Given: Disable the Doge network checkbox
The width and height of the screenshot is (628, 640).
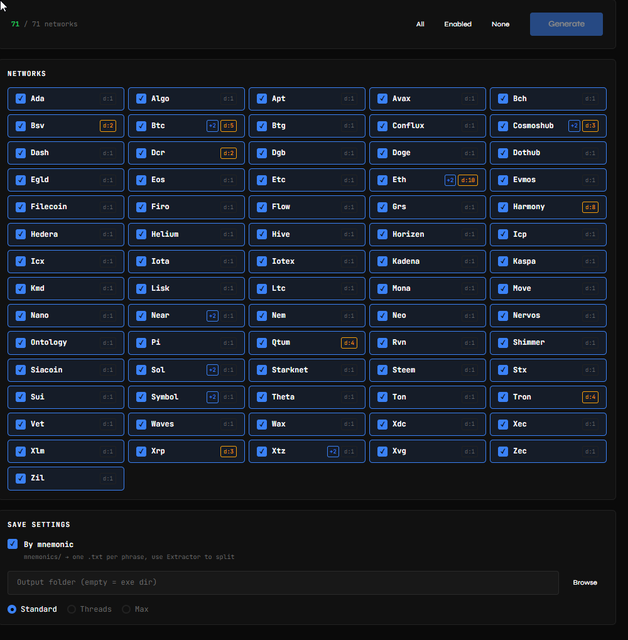Looking at the screenshot, I should point(382,153).
